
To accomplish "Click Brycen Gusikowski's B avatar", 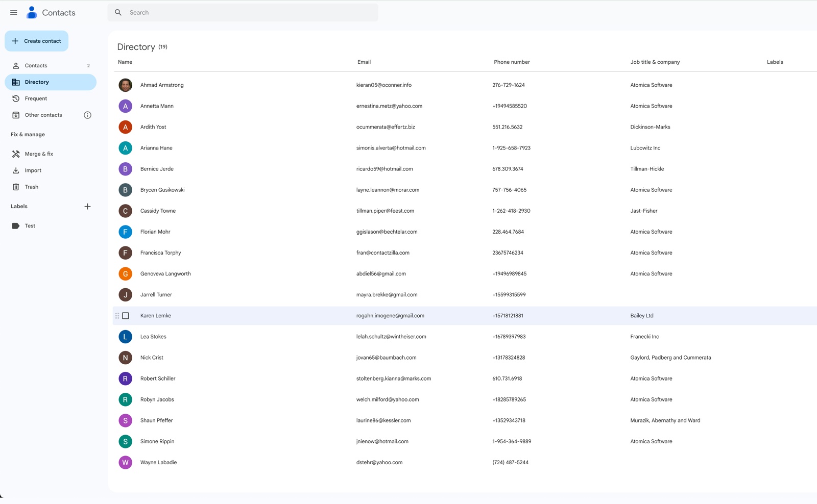I will coord(125,190).
